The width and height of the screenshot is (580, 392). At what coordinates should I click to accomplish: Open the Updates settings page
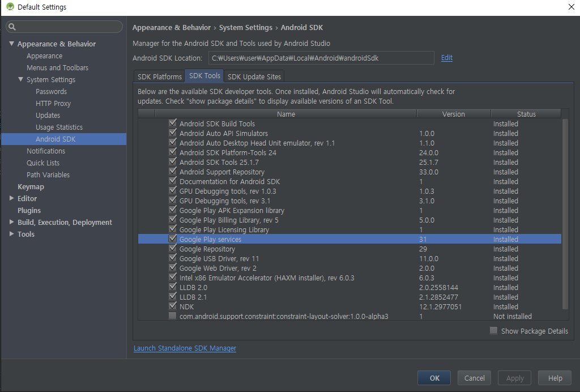coord(48,115)
